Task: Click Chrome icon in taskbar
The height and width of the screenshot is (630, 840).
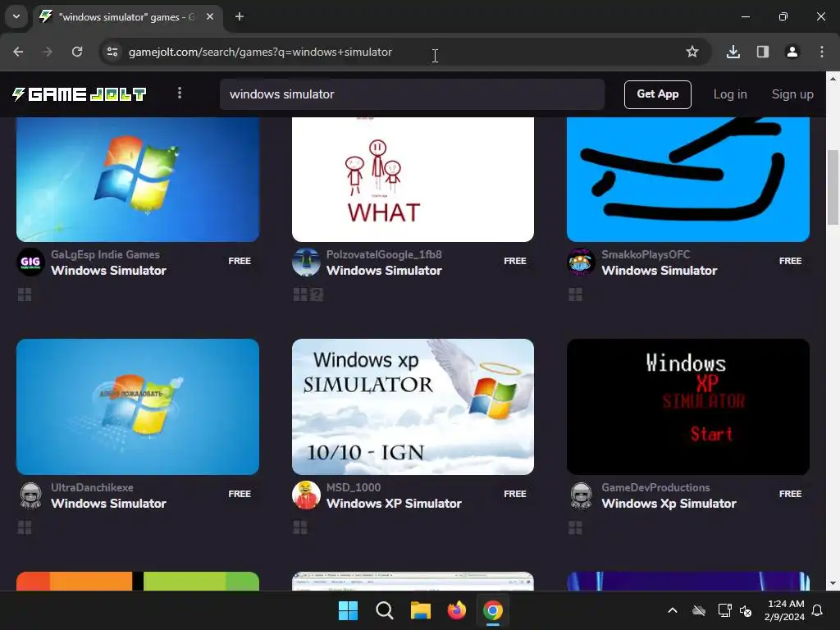Action: (493, 610)
